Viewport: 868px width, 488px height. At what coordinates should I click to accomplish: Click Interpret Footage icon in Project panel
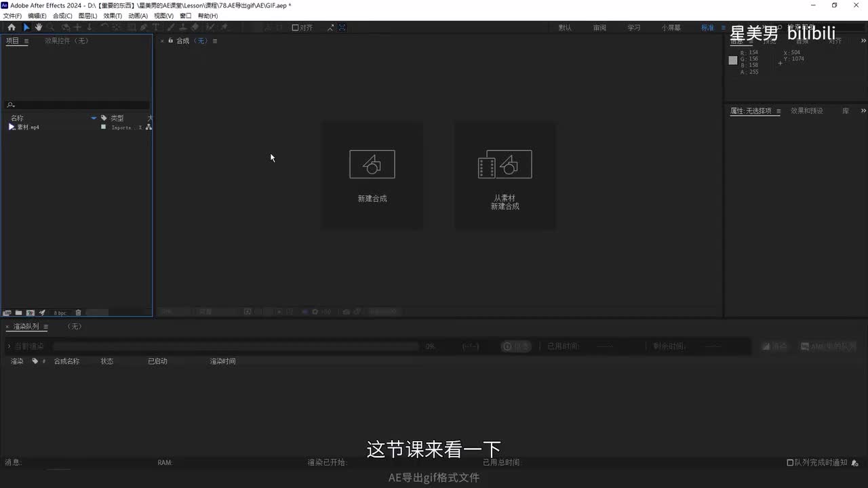pyautogui.click(x=7, y=312)
